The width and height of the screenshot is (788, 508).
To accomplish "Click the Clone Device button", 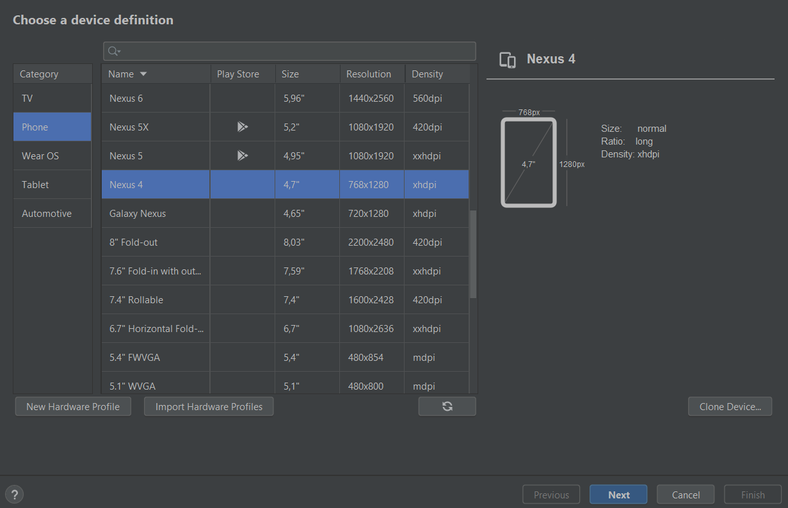I will click(x=730, y=406).
